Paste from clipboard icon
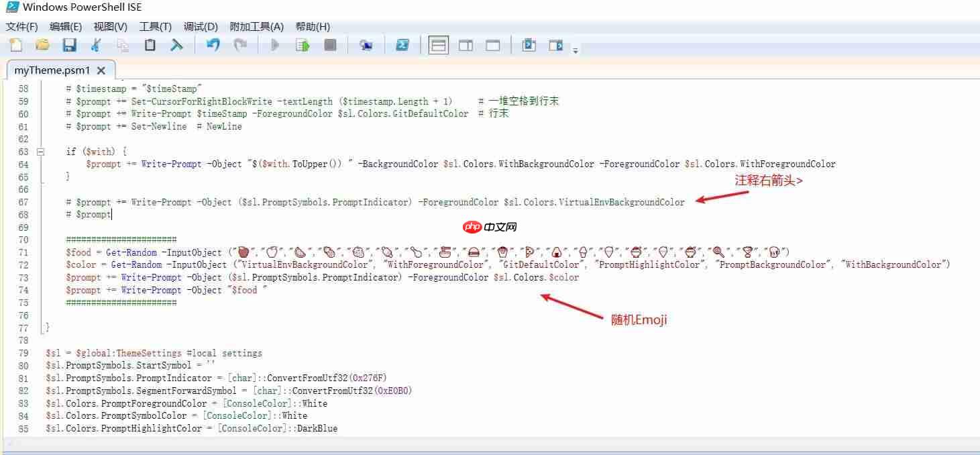This screenshot has height=455, width=980. coord(150,45)
